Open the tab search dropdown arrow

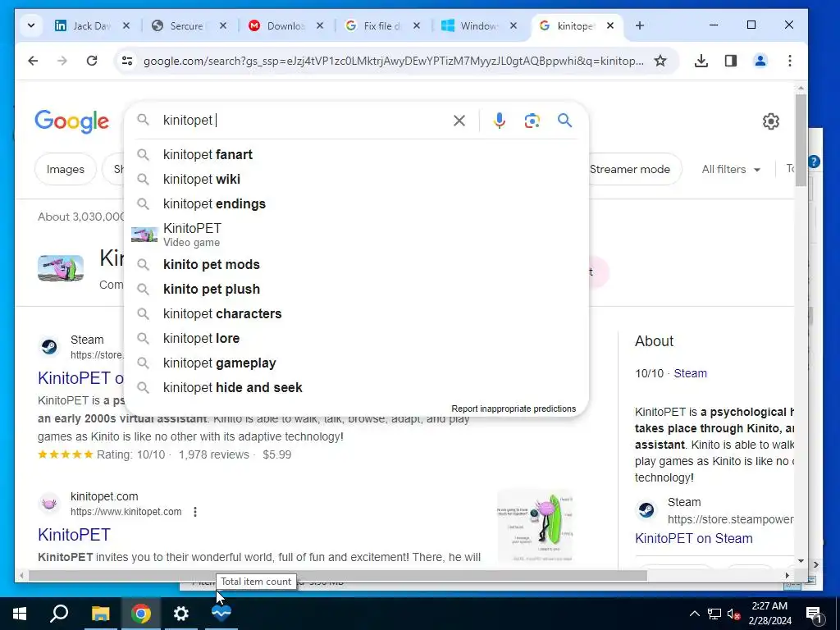pyautogui.click(x=31, y=25)
